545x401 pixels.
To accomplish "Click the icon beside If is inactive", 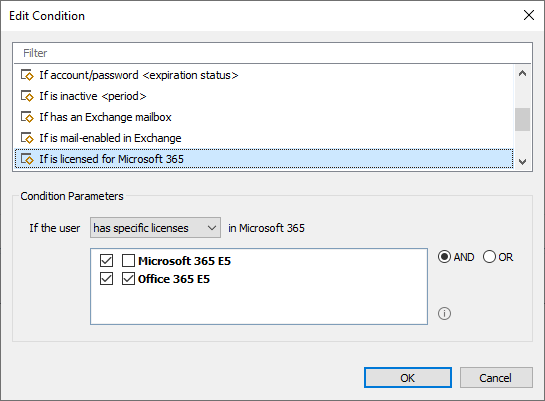I will (27, 96).
